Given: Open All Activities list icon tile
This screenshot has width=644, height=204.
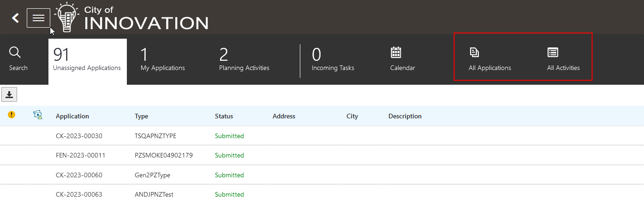Looking at the screenshot, I should (553, 52).
